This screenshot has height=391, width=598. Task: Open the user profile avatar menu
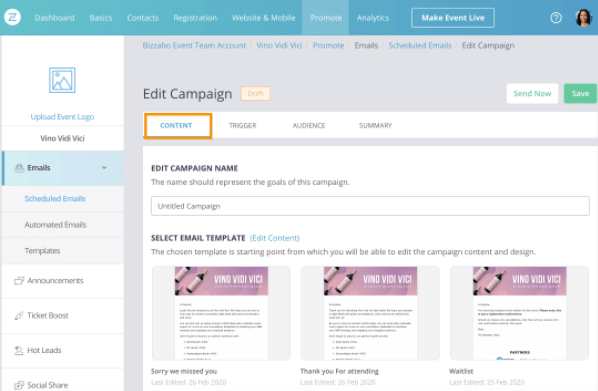[x=583, y=18]
